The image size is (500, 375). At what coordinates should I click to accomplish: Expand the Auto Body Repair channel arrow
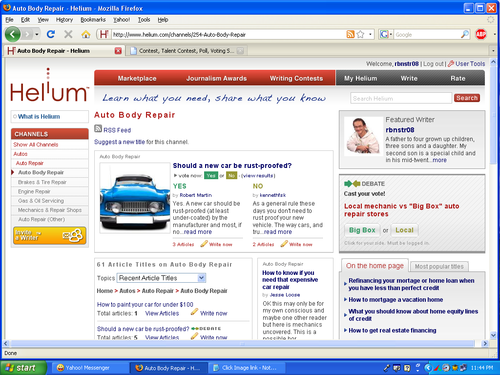[x=13, y=172]
